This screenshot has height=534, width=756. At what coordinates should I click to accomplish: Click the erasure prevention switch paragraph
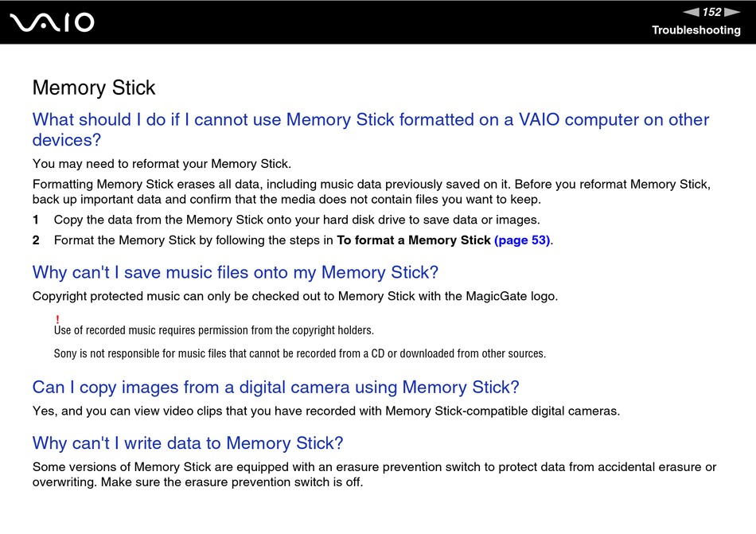374,474
